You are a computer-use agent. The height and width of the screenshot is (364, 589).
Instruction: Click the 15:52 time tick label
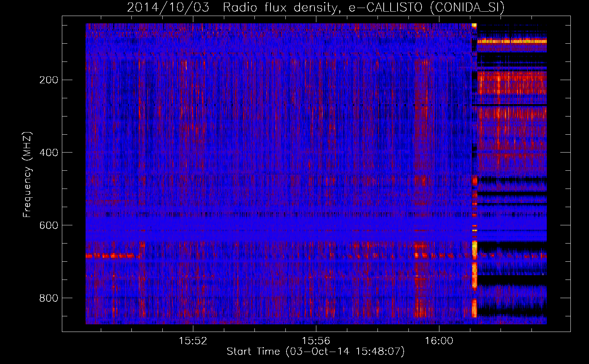pyautogui.click(x=193, y=341)
